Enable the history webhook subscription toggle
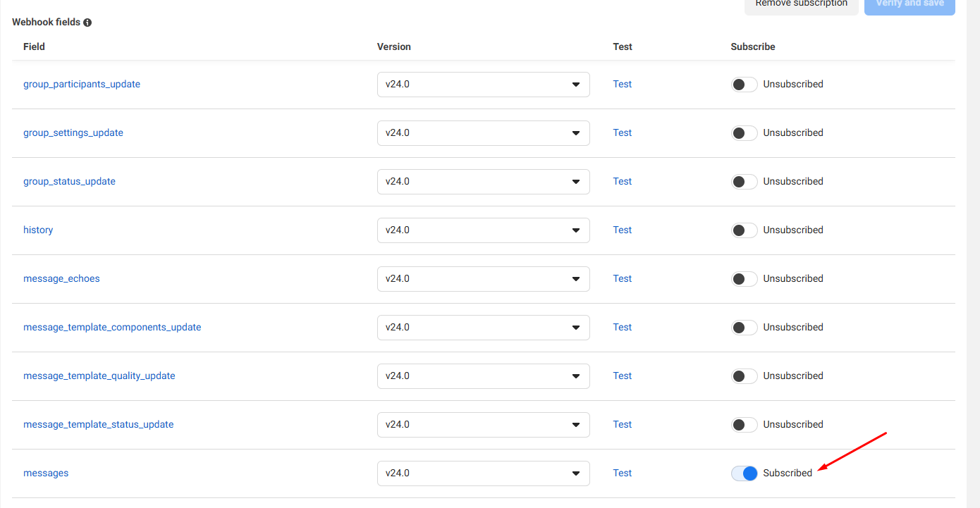Screen dimensions: 980x508 [744, 230]
